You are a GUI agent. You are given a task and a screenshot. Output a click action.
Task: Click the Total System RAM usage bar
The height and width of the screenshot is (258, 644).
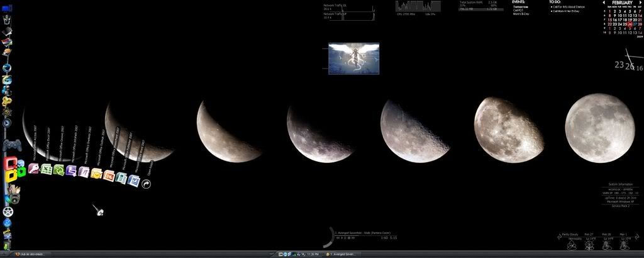(x=481, y=8)
